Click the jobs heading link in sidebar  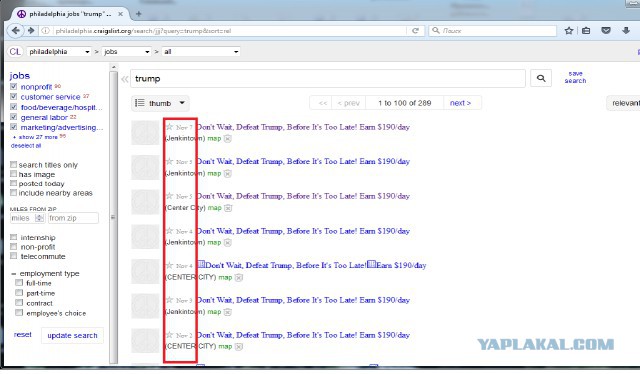click(20, 76)
